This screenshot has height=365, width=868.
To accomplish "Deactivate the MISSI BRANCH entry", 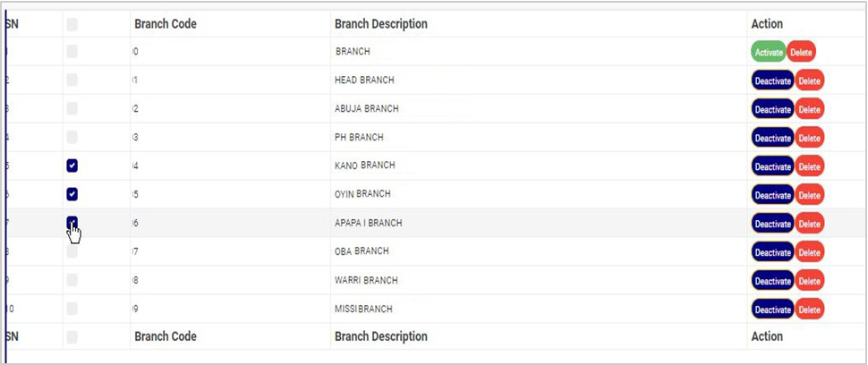I will pos(772,310).
